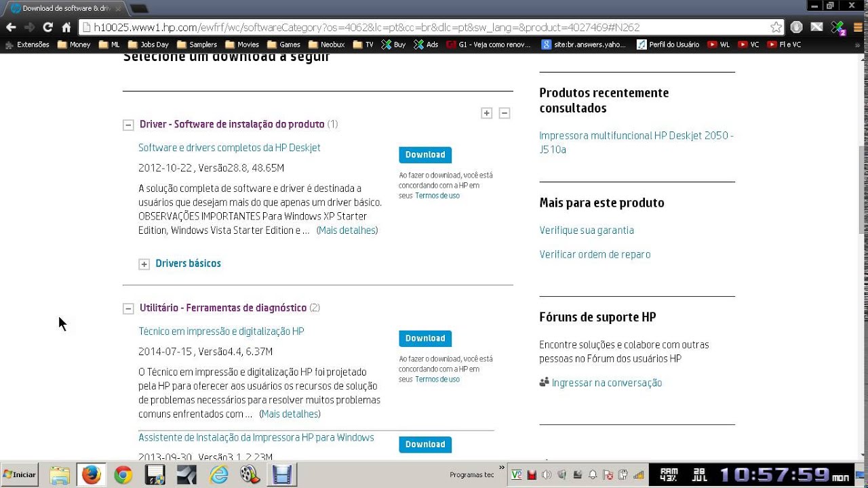
Task: Open the film strip app in taskbar
Action: click(x=281, y=474)
